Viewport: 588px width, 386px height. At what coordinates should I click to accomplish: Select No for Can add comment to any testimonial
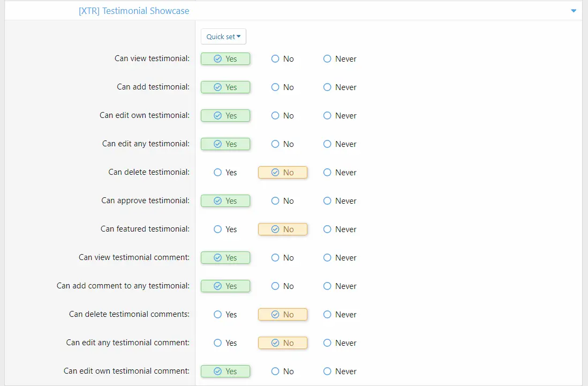tap(282, 286)
